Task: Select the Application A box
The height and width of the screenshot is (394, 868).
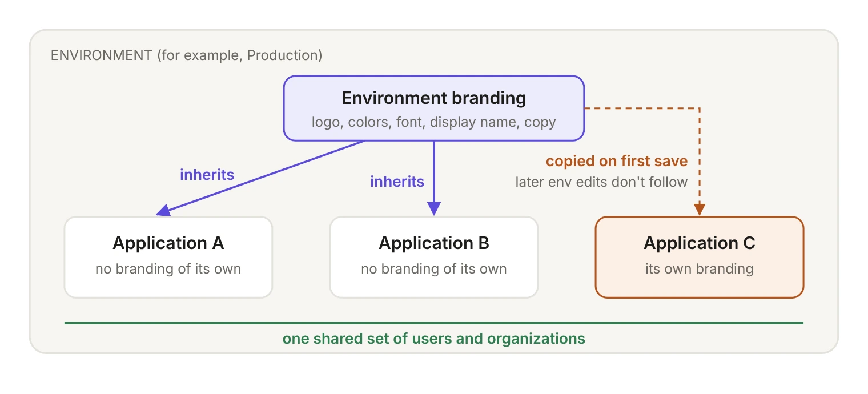Action: point(168,257)
